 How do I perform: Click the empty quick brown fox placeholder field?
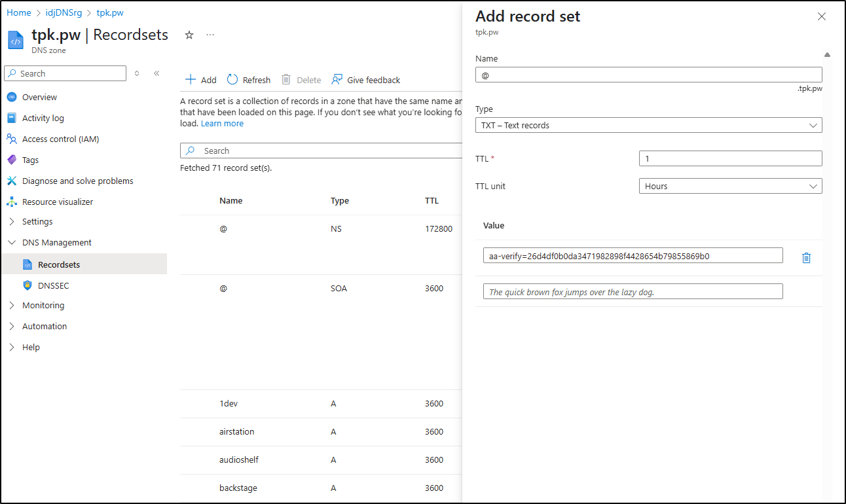633,291
